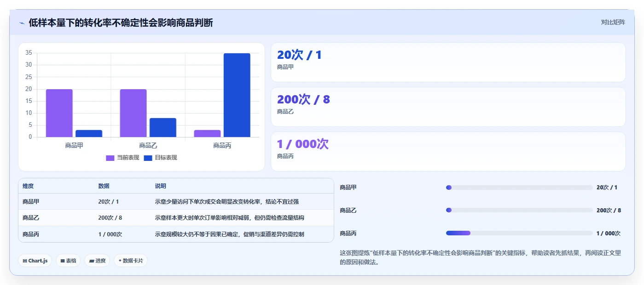Click the Chart.js tag chip
The image size is (644, 285).
(35, 261)
